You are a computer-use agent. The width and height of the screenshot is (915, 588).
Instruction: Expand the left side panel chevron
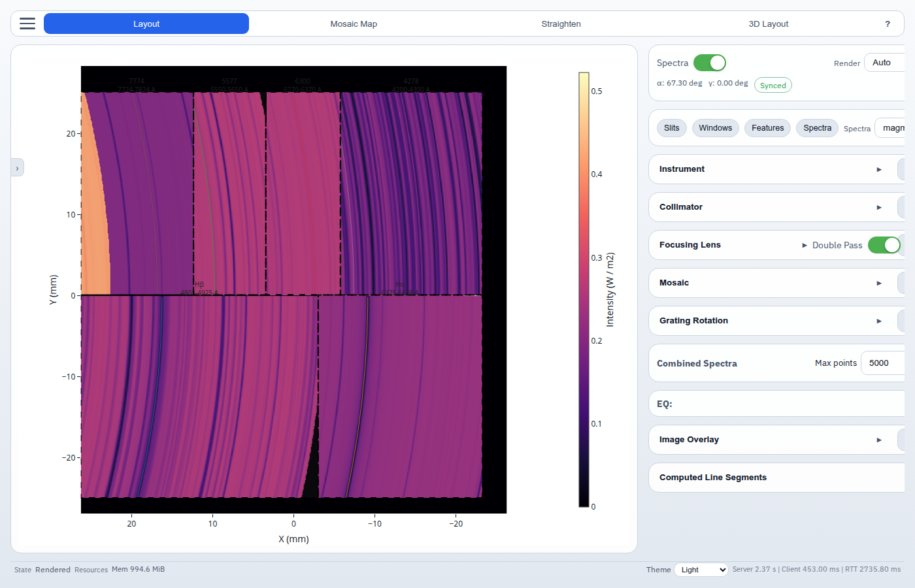[17, 168]
